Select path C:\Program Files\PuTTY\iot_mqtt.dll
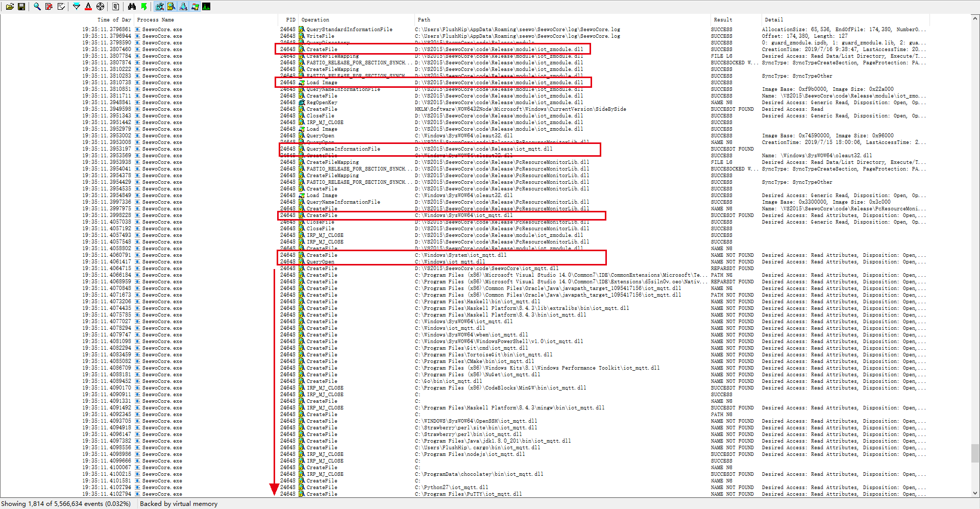The width and height of the screenshot is (980, 509). pos(468,494)
